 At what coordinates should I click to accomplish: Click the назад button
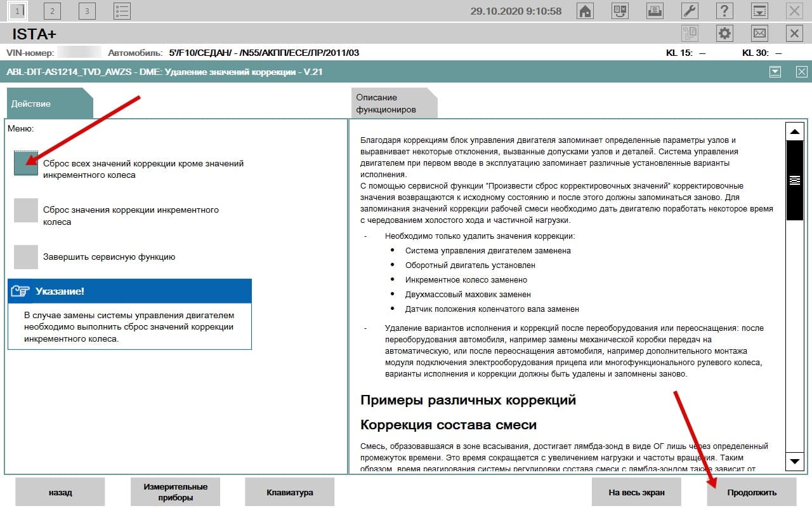[60, 492]
